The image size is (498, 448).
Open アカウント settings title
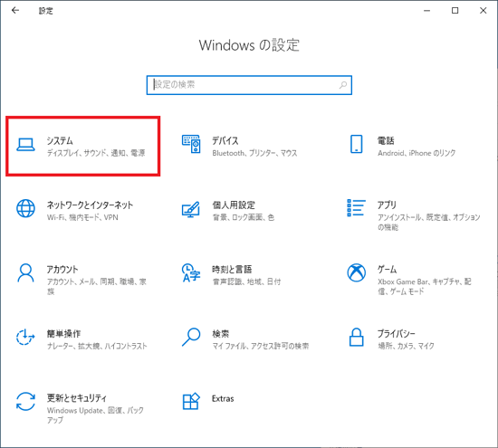62,269
